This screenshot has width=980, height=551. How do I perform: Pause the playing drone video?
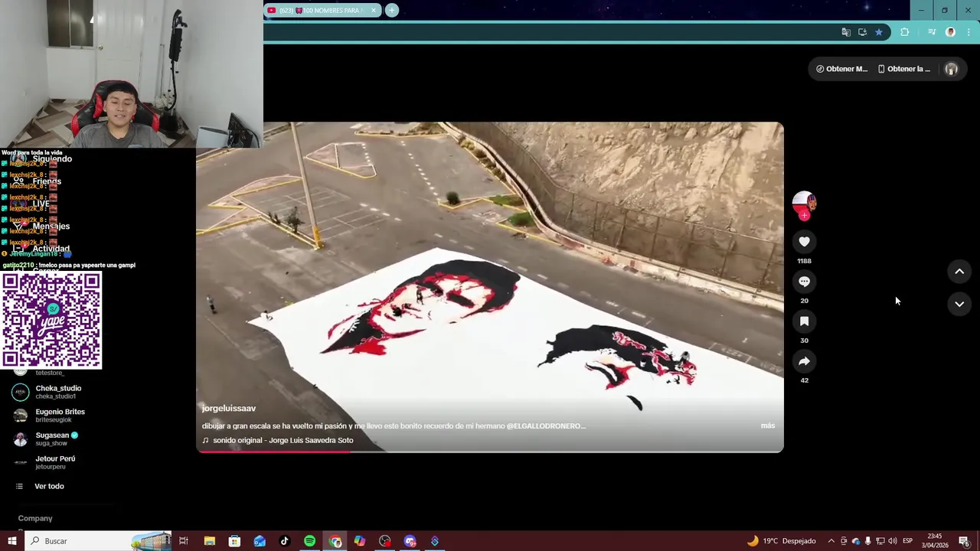490,287
